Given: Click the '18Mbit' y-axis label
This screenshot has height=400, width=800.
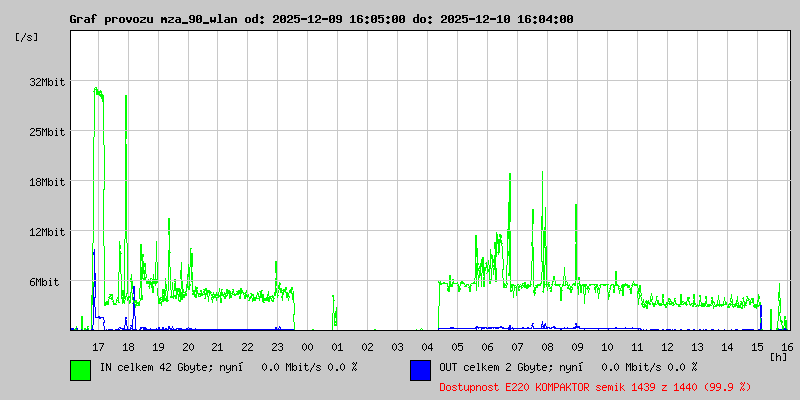Looking at the screenshot, I should (x=47, y=182).
